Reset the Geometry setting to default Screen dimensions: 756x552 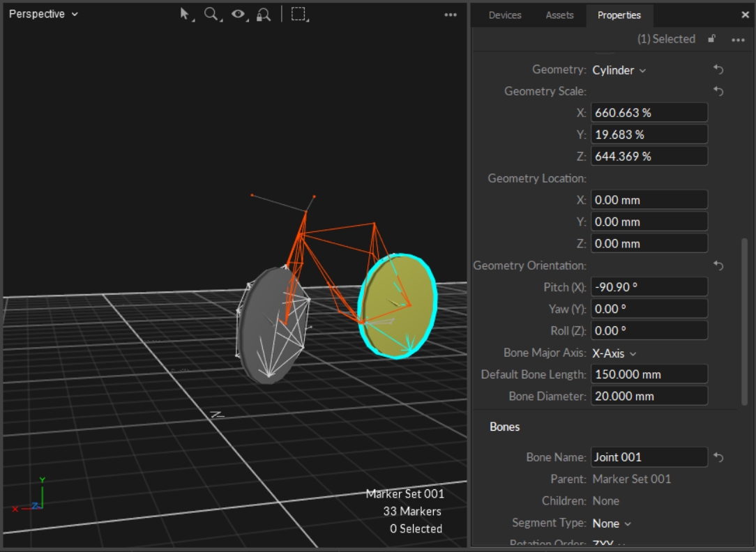tap(718, 70)
